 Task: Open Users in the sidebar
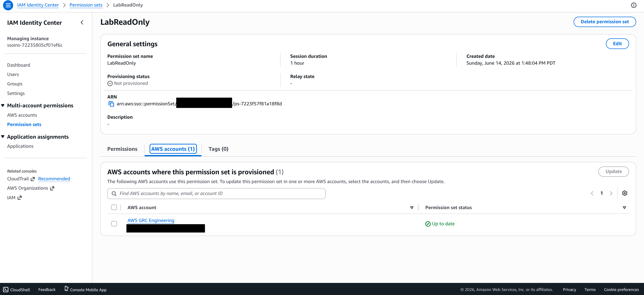coord(13,75)
